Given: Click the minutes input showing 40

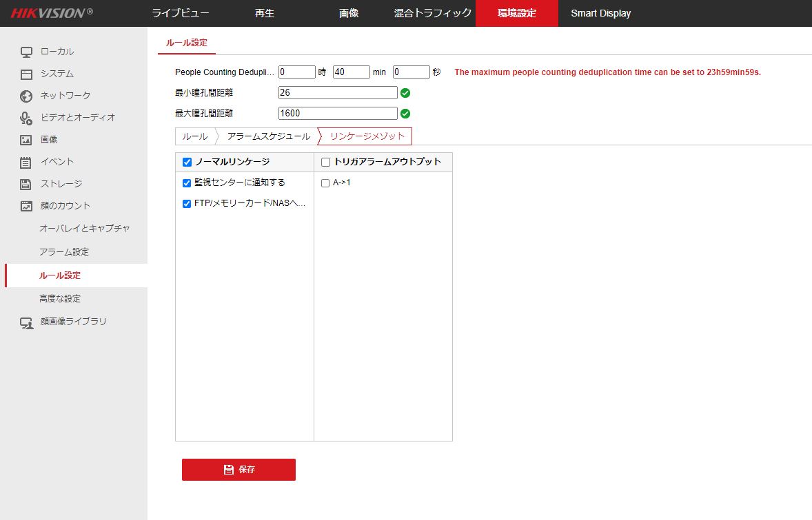Looking at the screenshot, I should click(x=350, y=72).
